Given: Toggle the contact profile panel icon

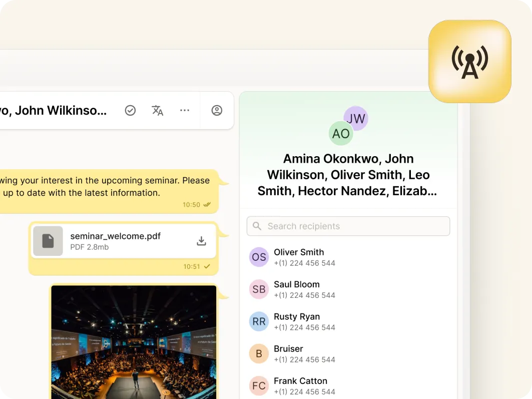Looking at the screenshot, I should click(217, 110).
